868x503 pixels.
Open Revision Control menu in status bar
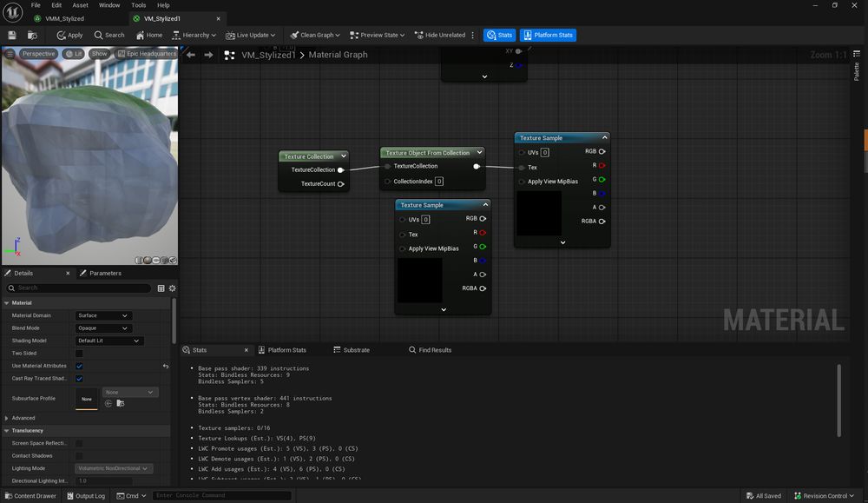[825, 496]
